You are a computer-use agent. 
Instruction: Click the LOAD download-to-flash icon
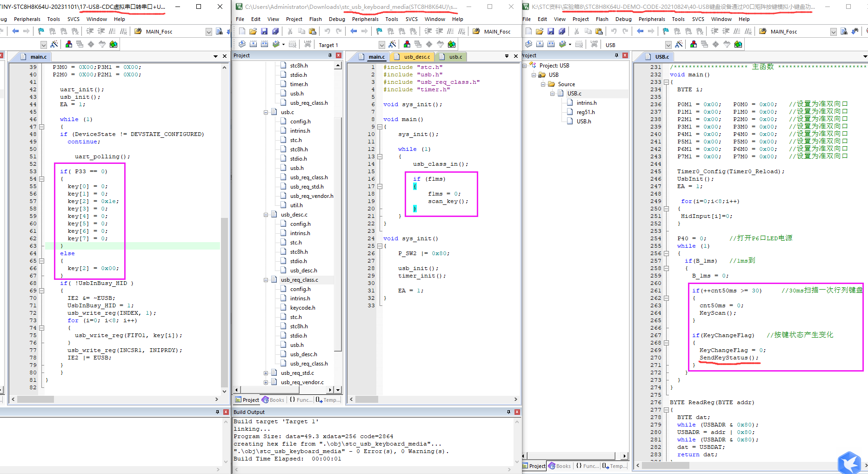point(307,44)
